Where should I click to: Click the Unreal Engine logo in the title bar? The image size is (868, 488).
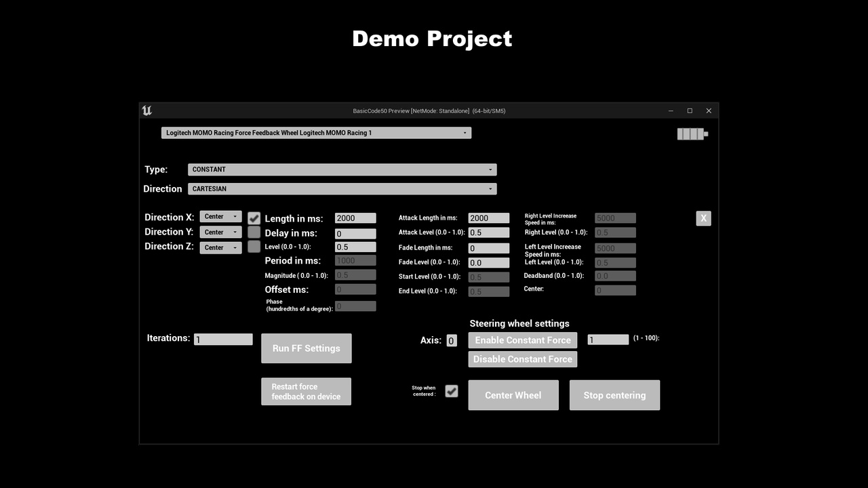[x=146, y=110]
